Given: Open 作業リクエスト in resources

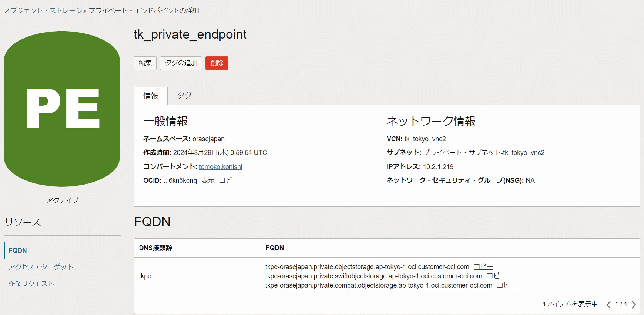Looking at the screenshot, I should [31, 283].
